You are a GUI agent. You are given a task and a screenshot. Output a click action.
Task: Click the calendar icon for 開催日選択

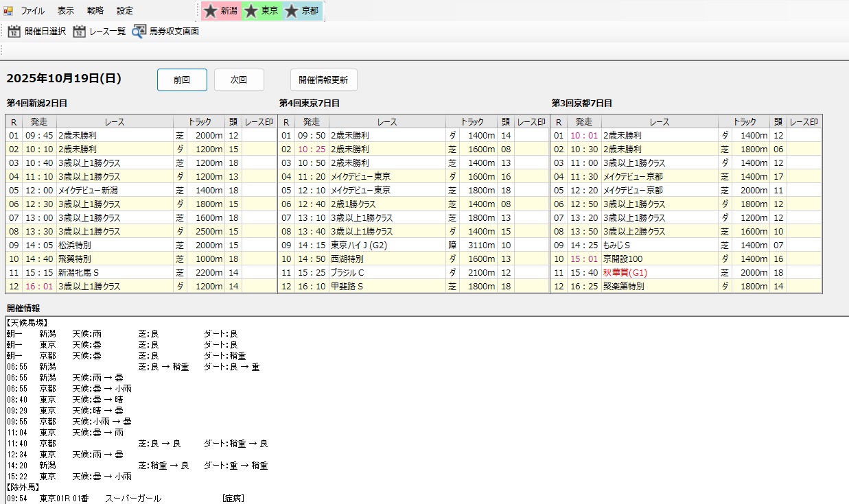tap(14, 32)
